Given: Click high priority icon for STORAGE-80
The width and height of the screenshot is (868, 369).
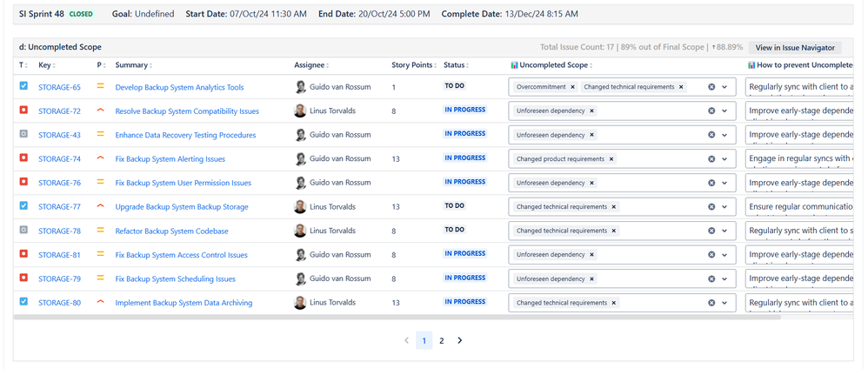Looking at the screenshot, I should [x=100, y=302].
